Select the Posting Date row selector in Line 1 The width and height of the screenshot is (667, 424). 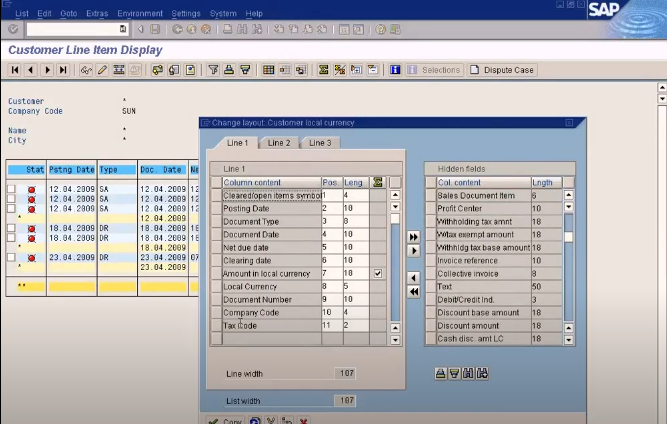pyautogui.click(x=217, y=208)
